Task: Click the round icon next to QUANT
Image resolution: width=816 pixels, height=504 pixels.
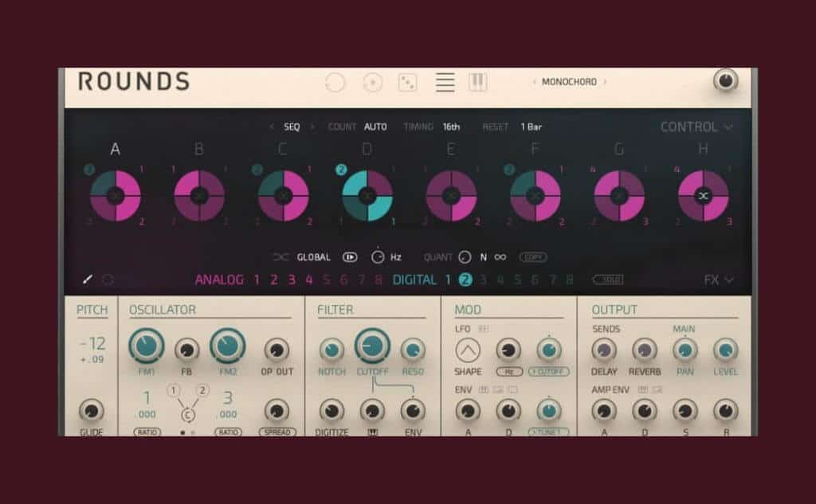Action: 465,257
